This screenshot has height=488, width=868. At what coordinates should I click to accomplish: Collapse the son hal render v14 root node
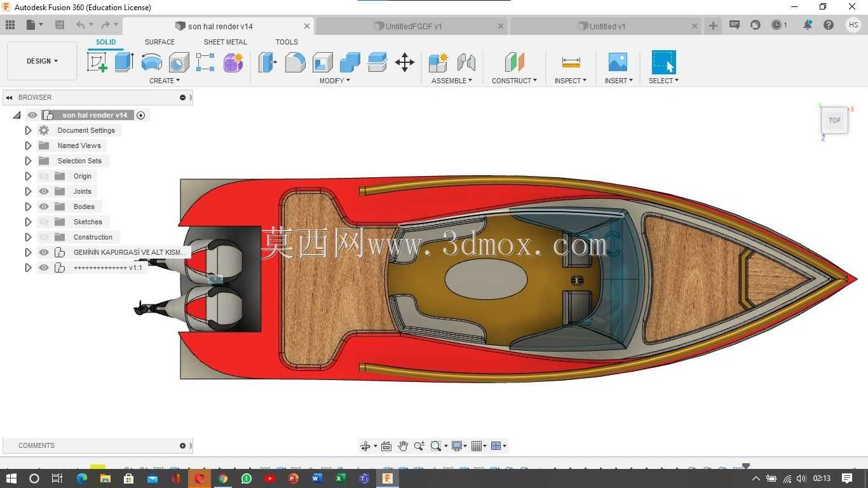(17, 115)
